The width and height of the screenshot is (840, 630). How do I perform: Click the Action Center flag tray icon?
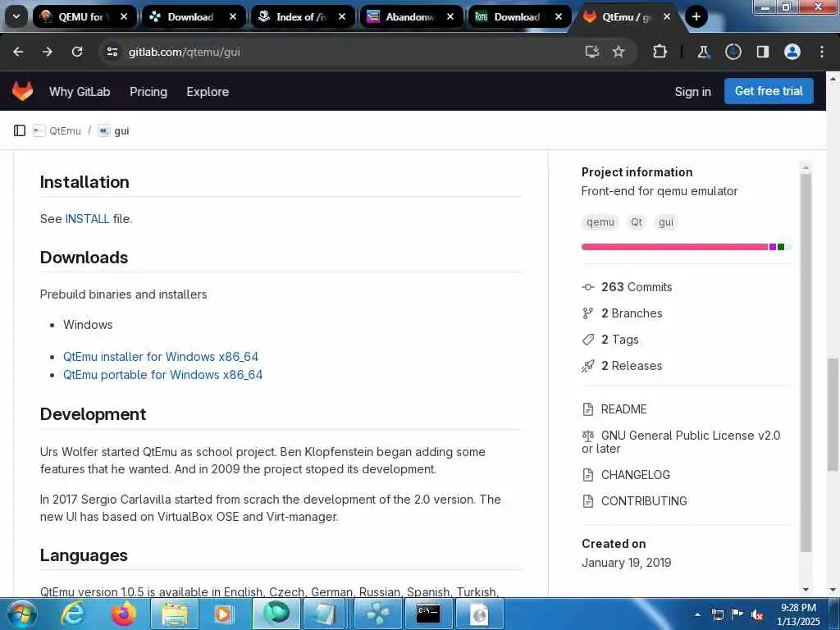737,615
